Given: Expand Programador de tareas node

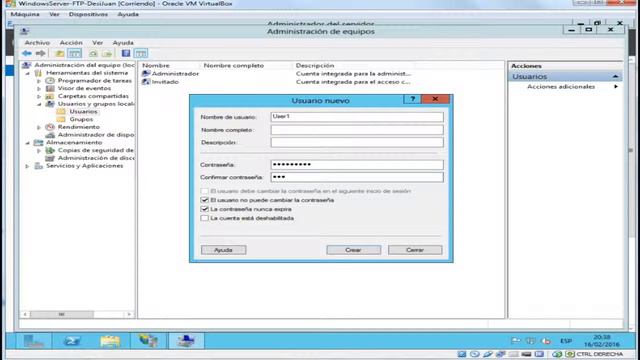Looking at the screenshot, I should [39, 81].
